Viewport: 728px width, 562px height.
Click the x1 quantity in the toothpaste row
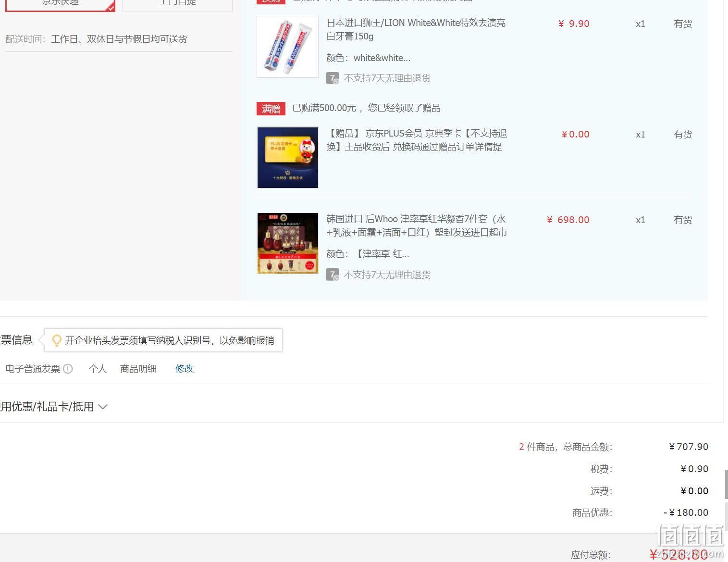point(641,24)
